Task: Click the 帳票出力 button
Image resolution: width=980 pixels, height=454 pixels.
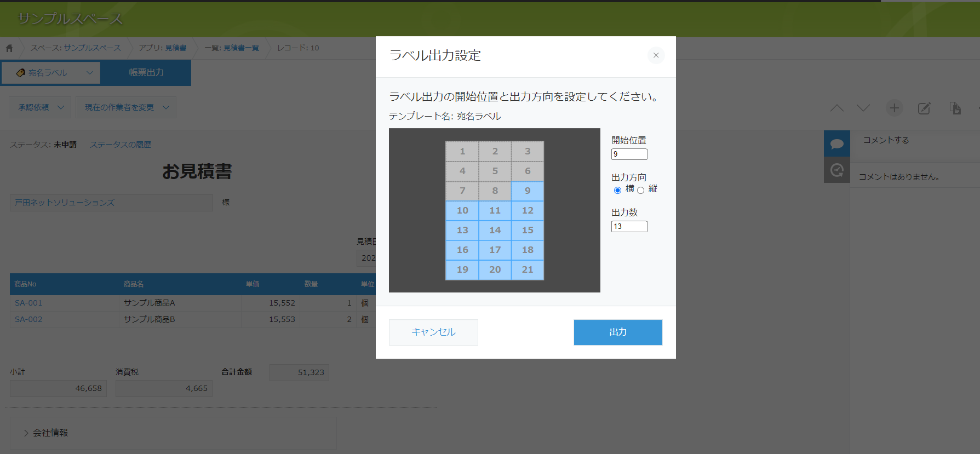Action: [x=146, y=72]
